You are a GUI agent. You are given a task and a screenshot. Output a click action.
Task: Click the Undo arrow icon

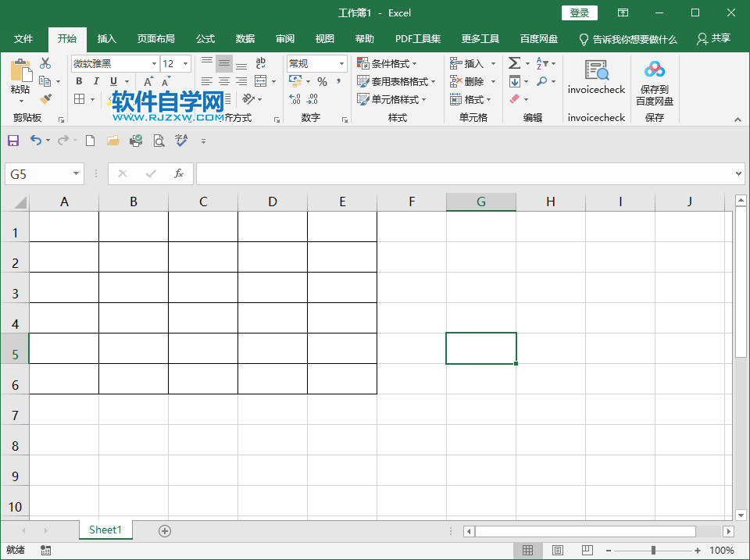(37, 141)
